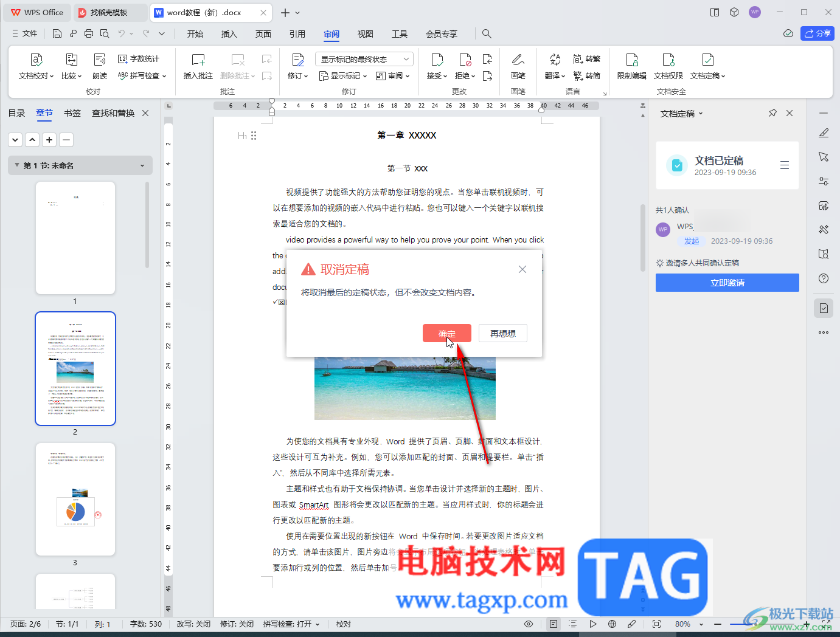Click the 拒绝 reject change icon
Viewport: 840px width, 637px height.
[x=465, y=67]
